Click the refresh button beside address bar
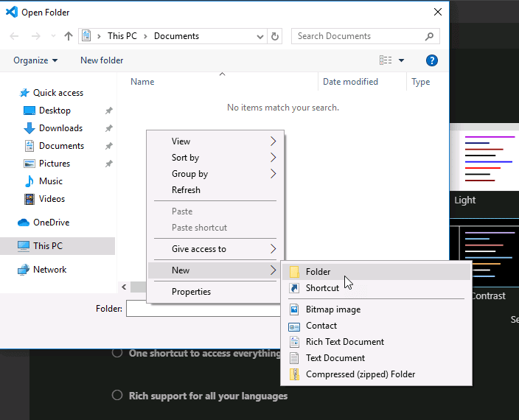 click(x=276, y=36)
